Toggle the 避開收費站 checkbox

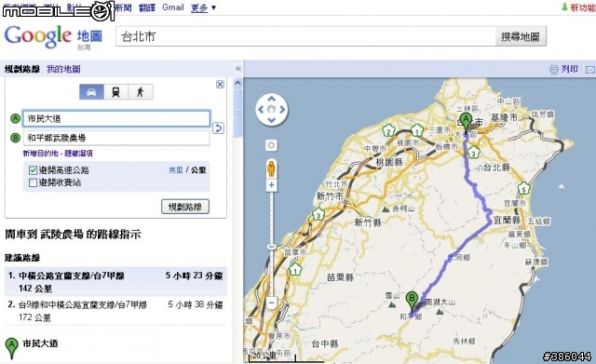(x=34, y=182)
